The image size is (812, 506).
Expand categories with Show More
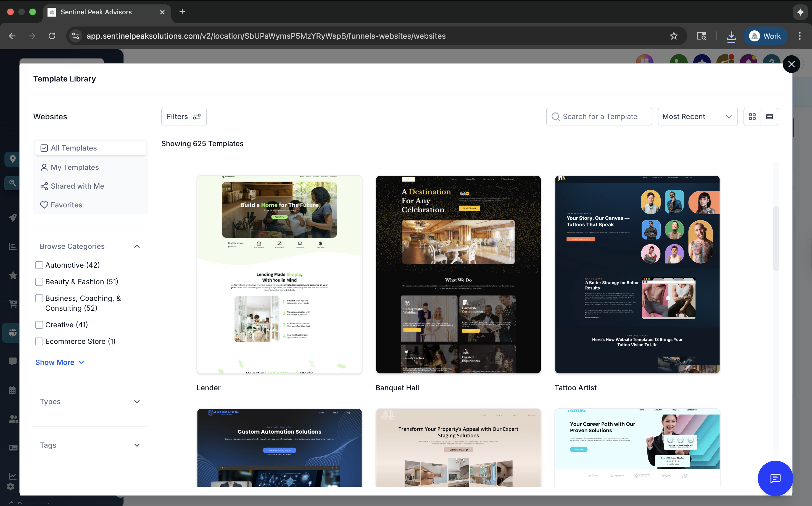(x=60, y=362)
